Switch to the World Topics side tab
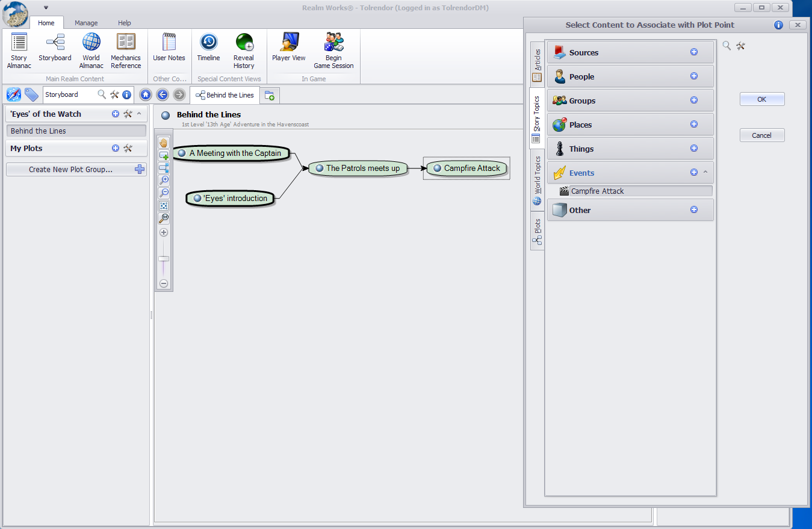The width and height of the screenshot is (812, 529). click(537, 181)
